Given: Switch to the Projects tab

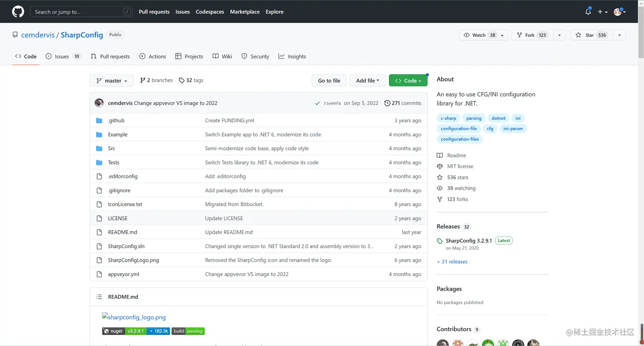Looking at the screenshot, I should (189, 56).
